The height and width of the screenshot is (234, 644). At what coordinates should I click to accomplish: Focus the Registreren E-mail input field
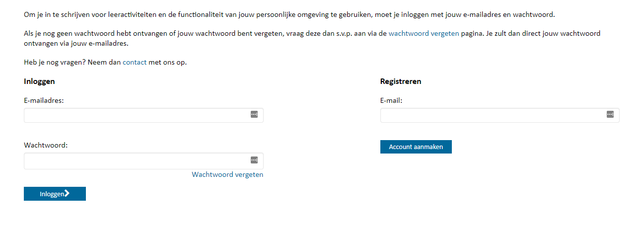[492, 115]
